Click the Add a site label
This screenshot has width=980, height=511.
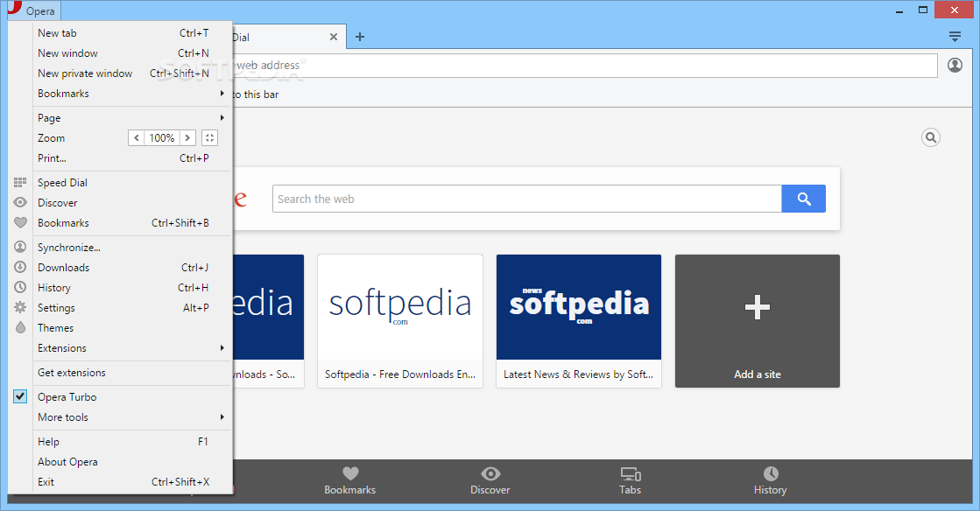[757, 374]
